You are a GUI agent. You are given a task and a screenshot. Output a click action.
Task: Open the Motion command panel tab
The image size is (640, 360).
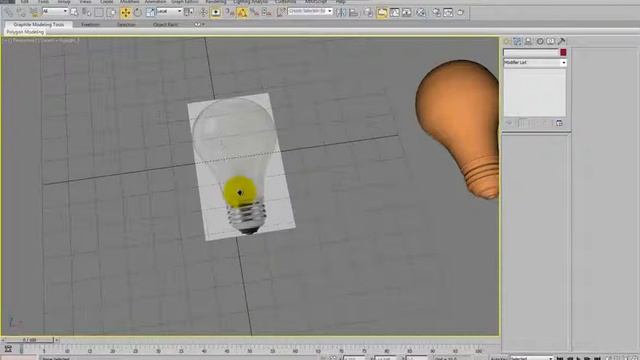[540, 41]
